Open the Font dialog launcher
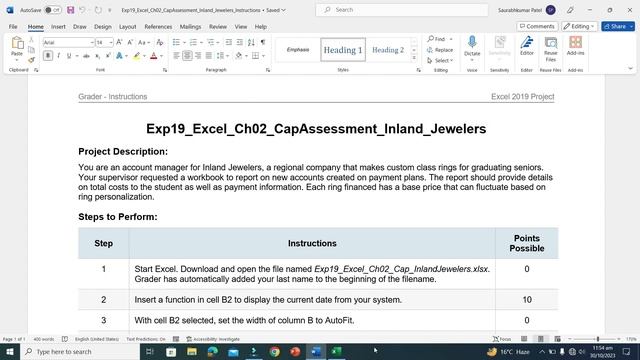This screenshot has width=640, height=360. (165, 70)
